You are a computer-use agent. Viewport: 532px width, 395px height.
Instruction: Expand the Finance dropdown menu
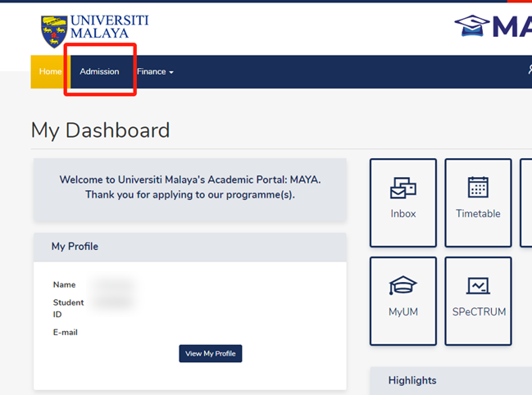[155, 71]
